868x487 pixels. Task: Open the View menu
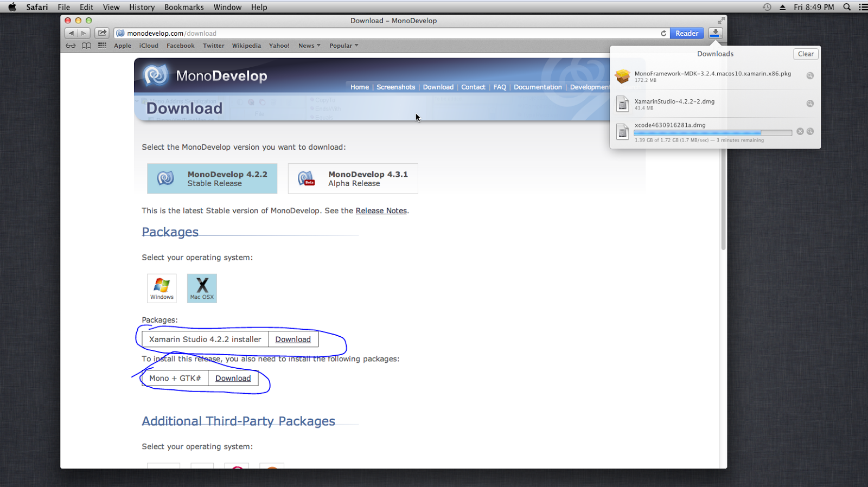point(111,7)
